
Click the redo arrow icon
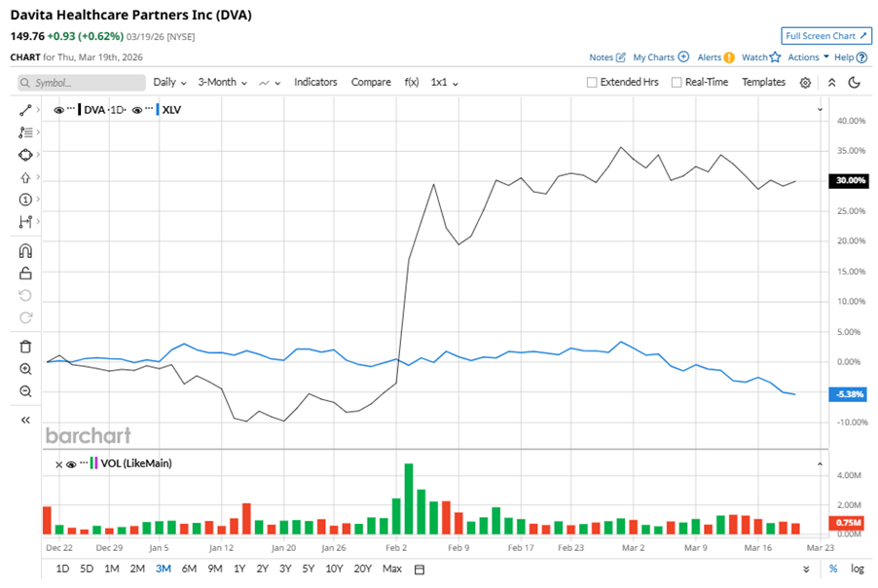click(25, 317)
